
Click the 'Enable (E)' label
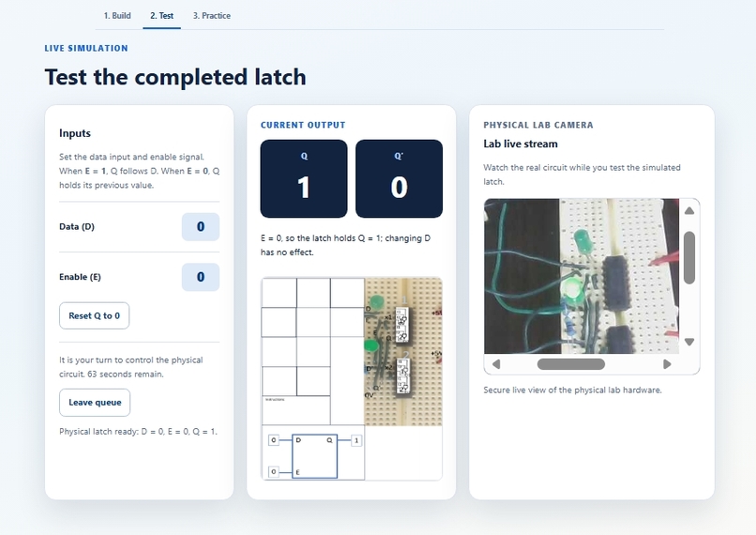pyautogui.click(x=80, y=277)
